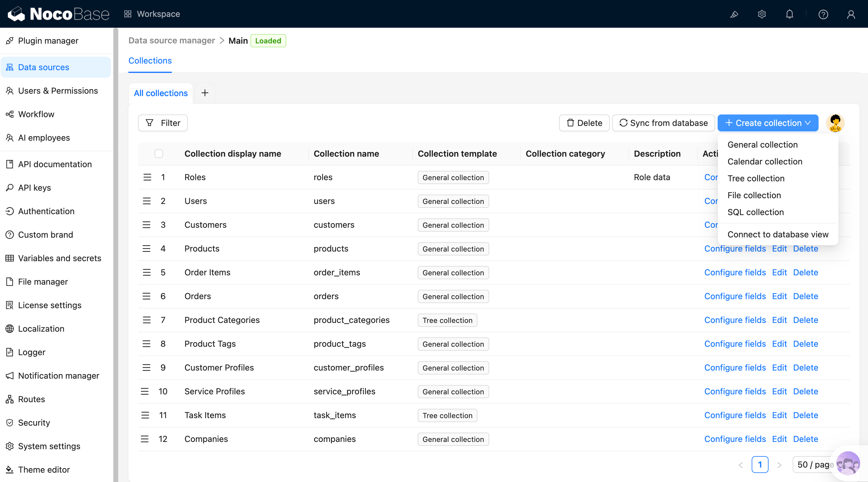Select SQL collection menu option
Image resolution: width=868 pixels, height=482 pixels.
755,212
